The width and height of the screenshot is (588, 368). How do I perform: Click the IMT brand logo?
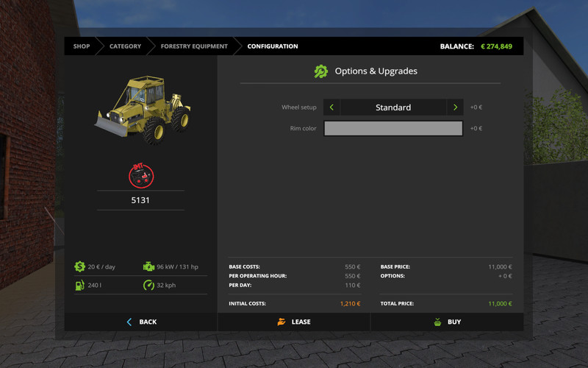click(x=140, y=175)
